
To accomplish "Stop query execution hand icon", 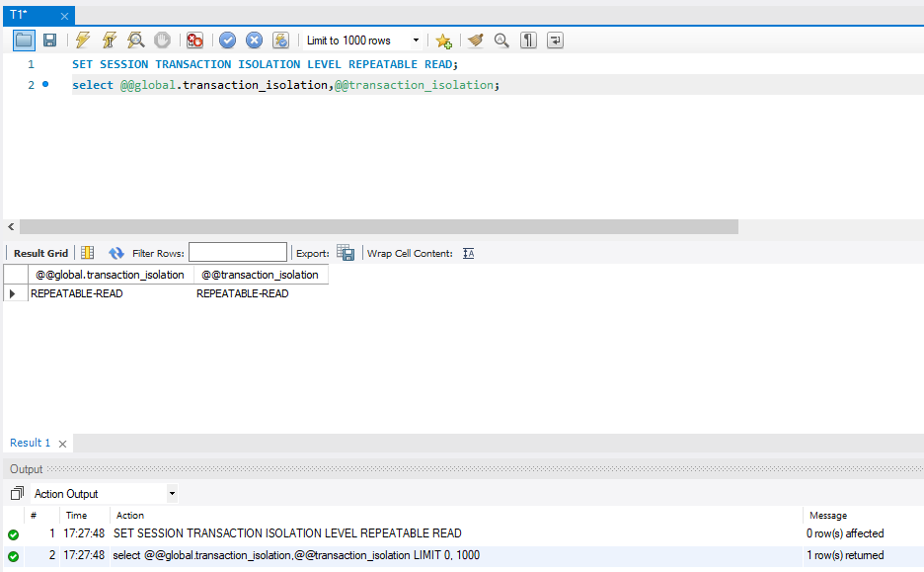I will coord(162,41).
